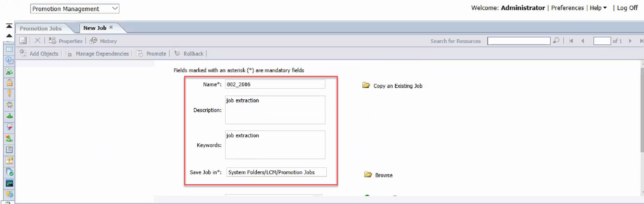Click the monitoring graph sidebar icon
Screen dimensions: 644x204
tap(9, 183)
